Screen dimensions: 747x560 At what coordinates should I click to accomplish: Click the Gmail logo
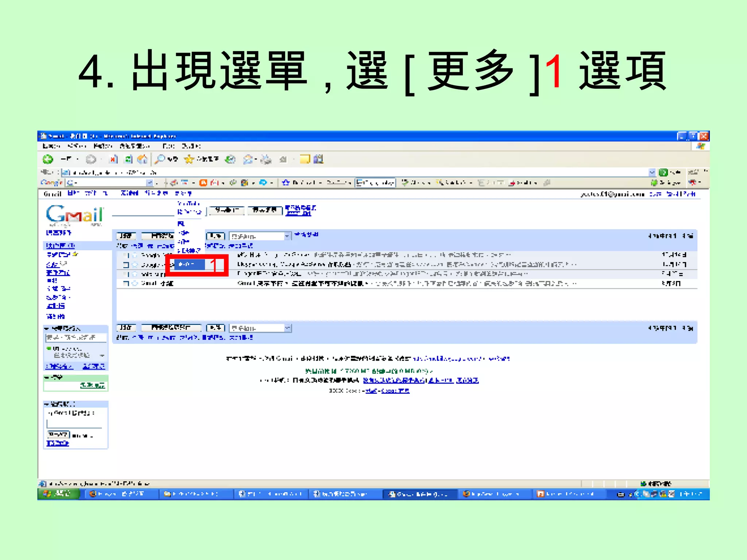(74, 215)
